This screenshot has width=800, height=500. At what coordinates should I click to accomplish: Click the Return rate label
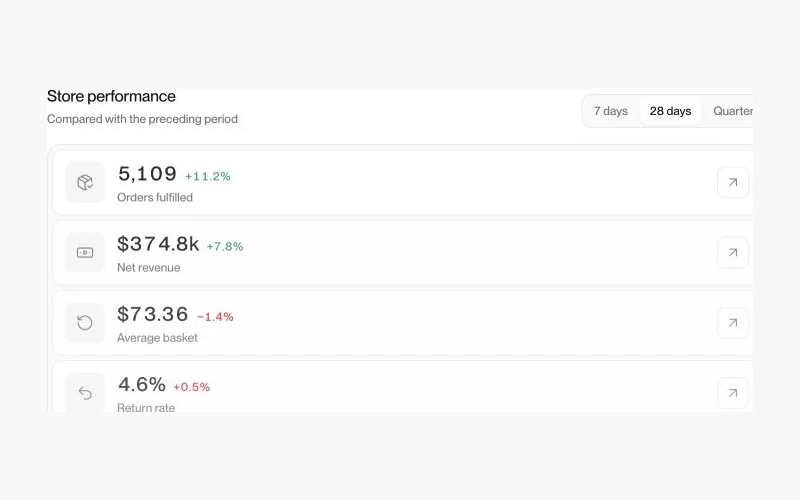[x=146, y=408]
